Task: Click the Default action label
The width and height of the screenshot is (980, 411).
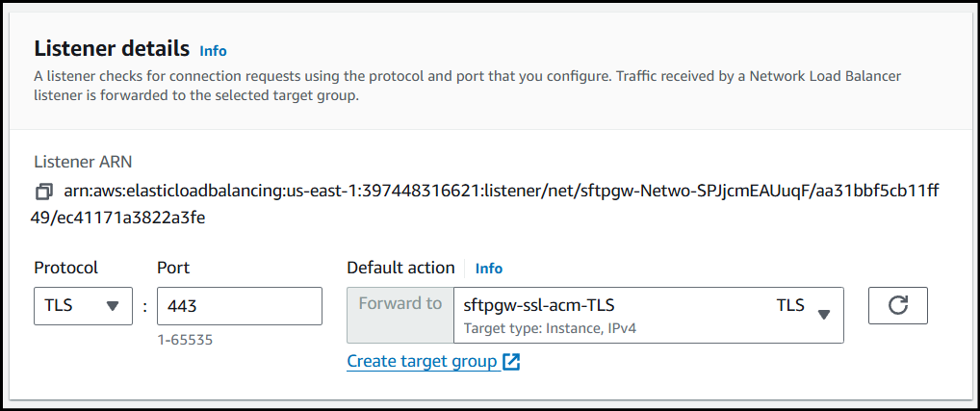Action: pos(400,268)
